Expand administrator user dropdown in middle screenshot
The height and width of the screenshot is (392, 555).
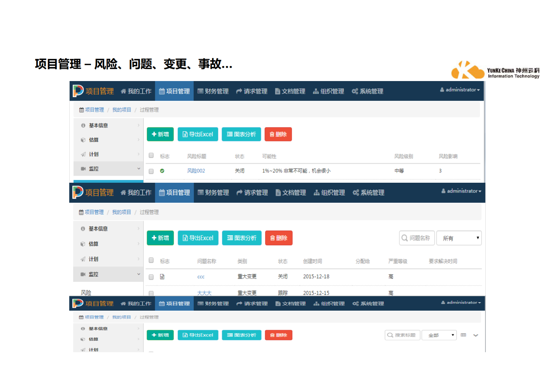(461, 191)
